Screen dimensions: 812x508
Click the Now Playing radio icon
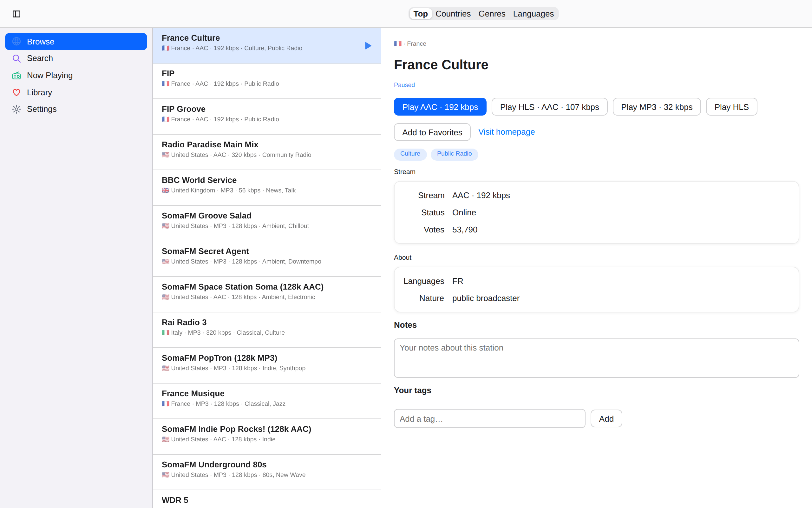click(x=16, y=76)
